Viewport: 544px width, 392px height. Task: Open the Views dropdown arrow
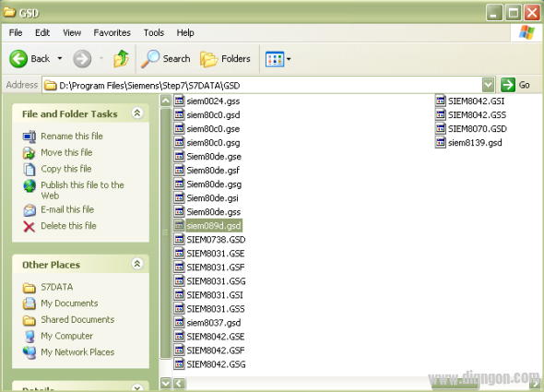[x=289, y=59]
